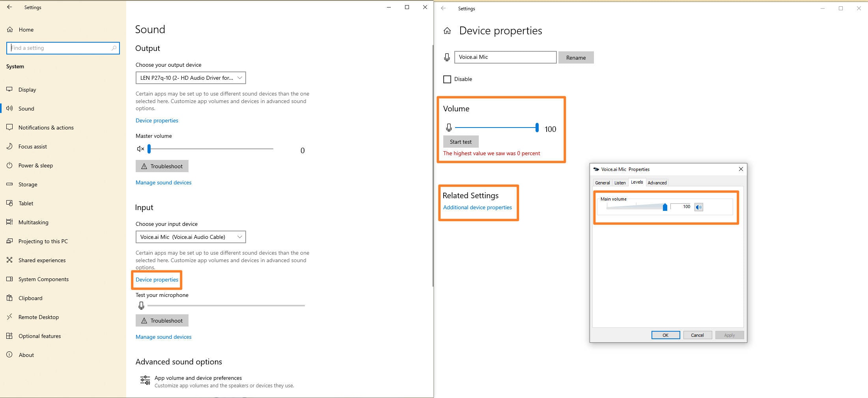Click the search magnifier in Find a setting box
Viewport: 868px width, 398px height.
point(114,48)
